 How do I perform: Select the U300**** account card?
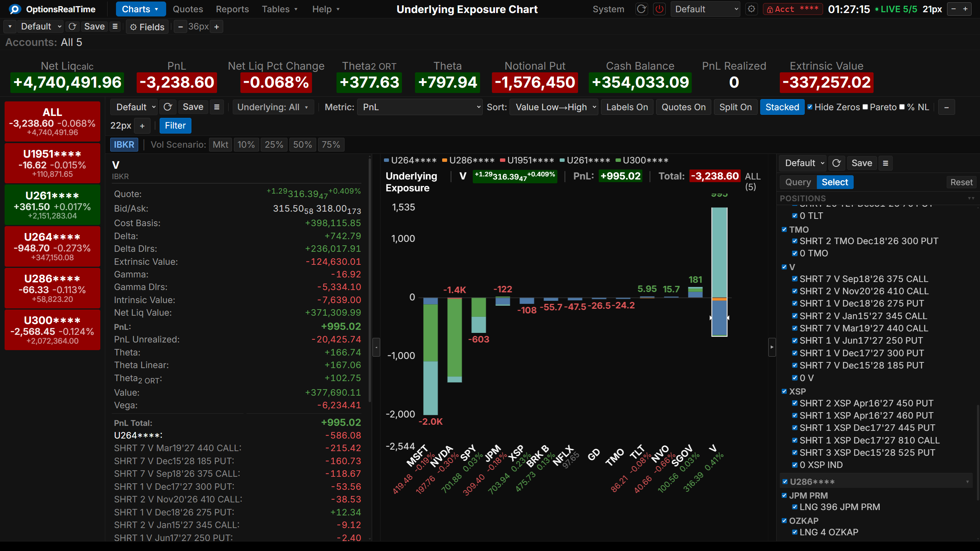point(52,330)
